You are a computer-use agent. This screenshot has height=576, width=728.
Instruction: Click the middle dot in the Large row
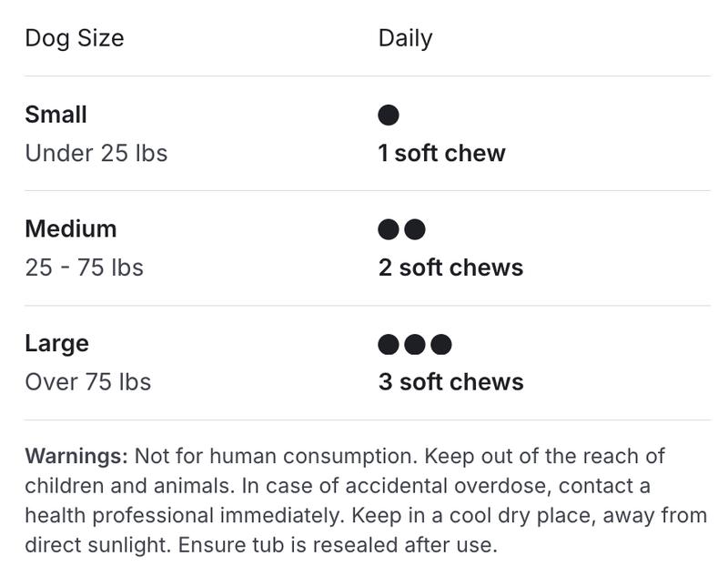415,344
